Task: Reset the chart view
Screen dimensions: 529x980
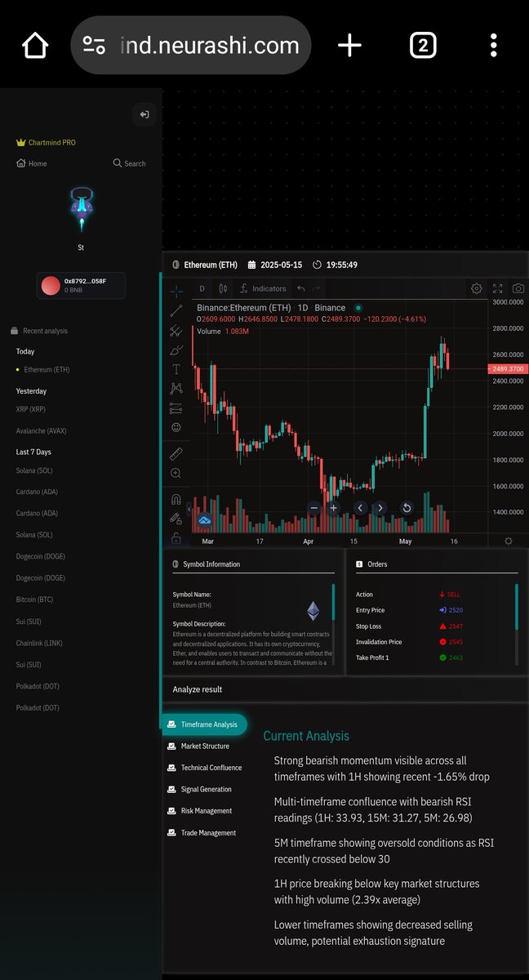Action: pos(407,508)
